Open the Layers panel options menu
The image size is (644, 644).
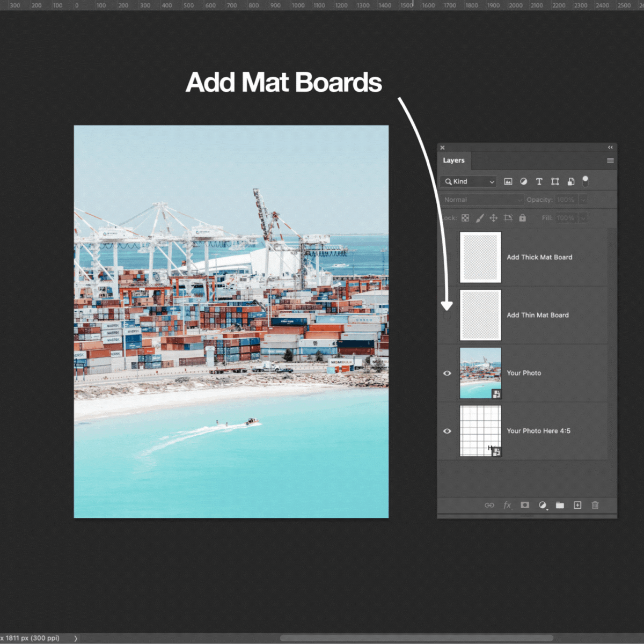pos(610,160)
